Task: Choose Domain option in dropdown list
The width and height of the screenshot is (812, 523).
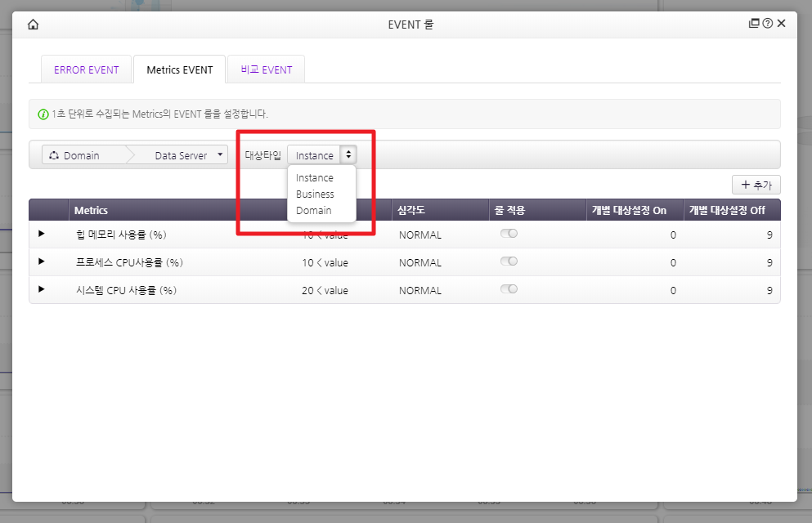Action: tap(314, 211)
